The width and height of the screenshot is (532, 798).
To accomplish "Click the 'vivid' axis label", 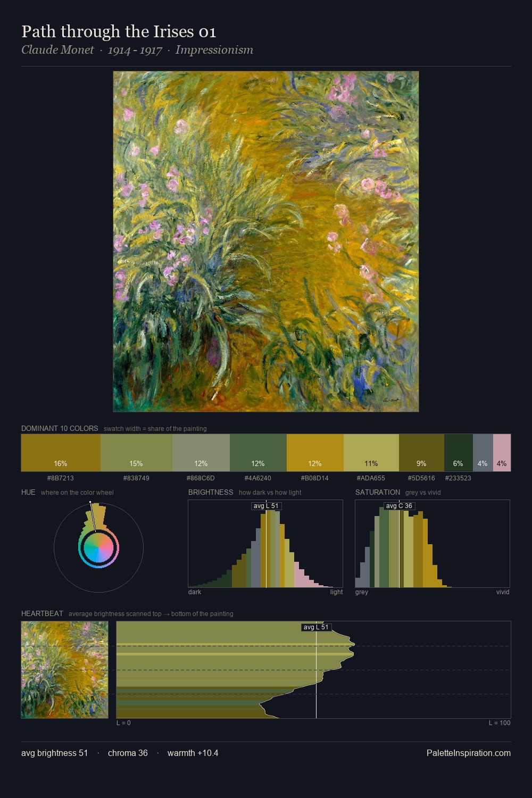I will click(503, 592).
